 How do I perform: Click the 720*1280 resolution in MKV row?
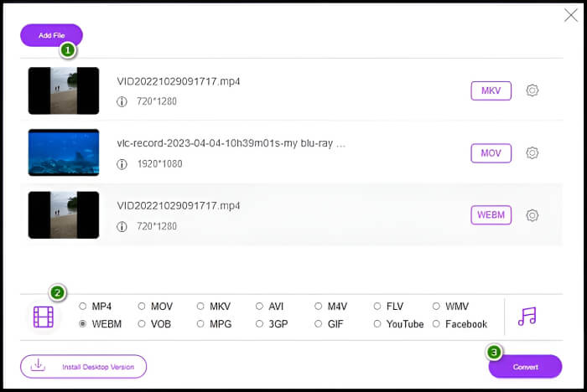pos(157,101)
